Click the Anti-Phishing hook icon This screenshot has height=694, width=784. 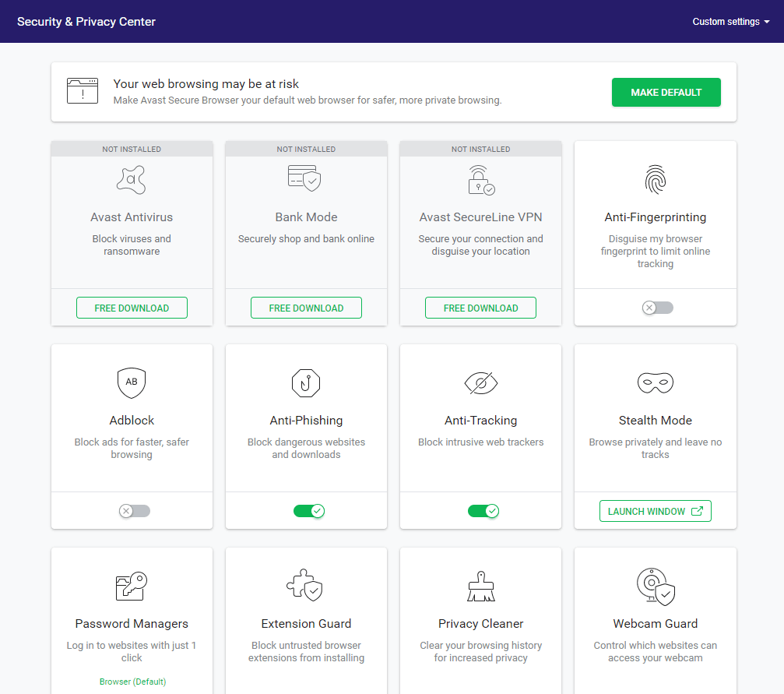pos(306,382)
